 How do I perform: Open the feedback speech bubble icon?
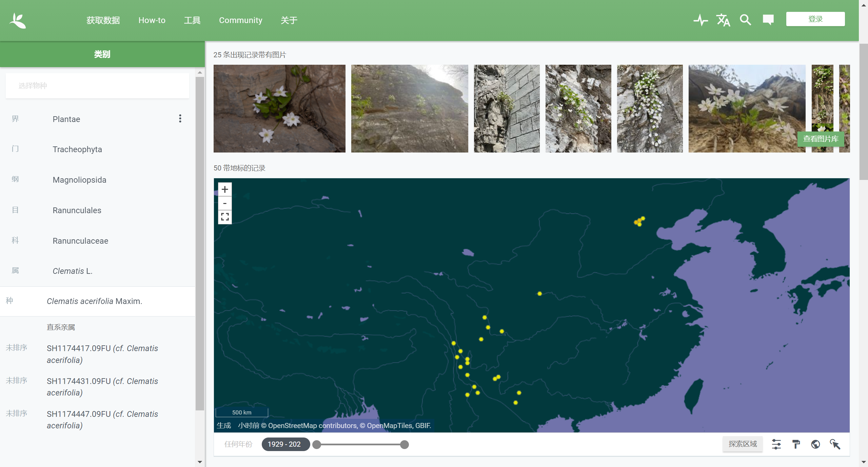pos(768,20)
